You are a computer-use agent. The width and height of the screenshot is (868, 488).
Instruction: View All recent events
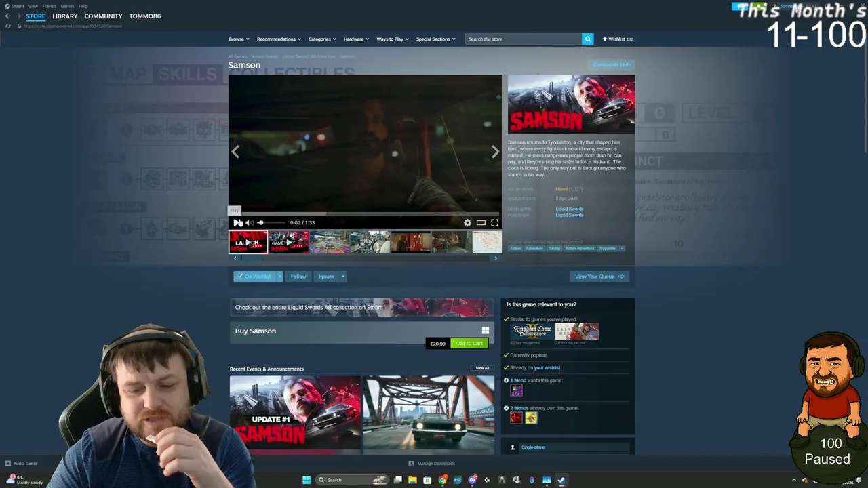482,368
